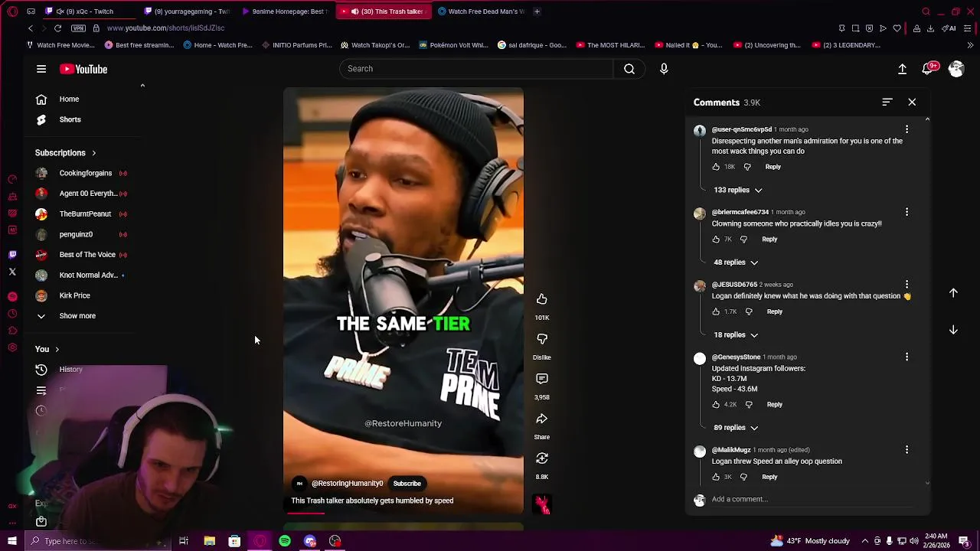
Task: Open the account avatar menu
Action: [956, 69]
